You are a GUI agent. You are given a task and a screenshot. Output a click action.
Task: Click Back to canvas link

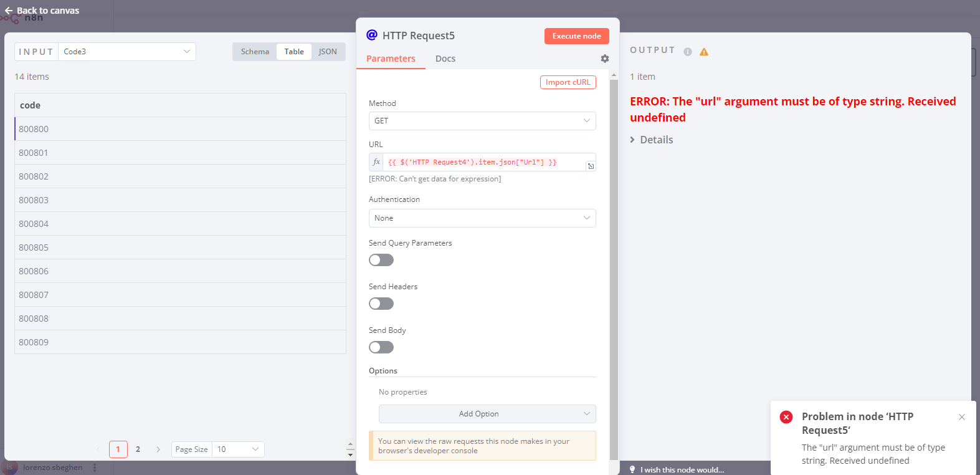tap(42, 11)
